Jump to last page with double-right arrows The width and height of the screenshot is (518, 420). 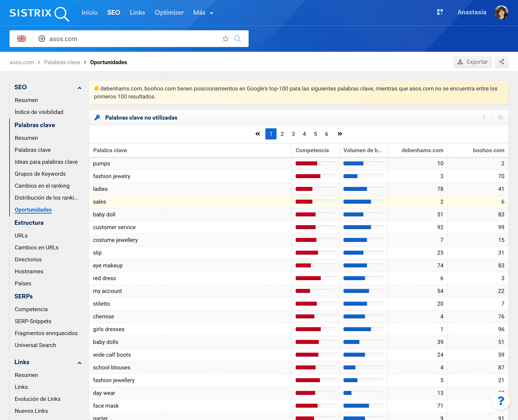point(340,134)
